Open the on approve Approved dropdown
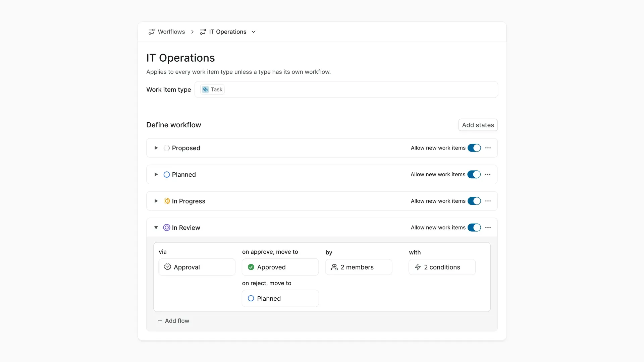The width and height of the screenshot is (644, 362). pos(280,267)
